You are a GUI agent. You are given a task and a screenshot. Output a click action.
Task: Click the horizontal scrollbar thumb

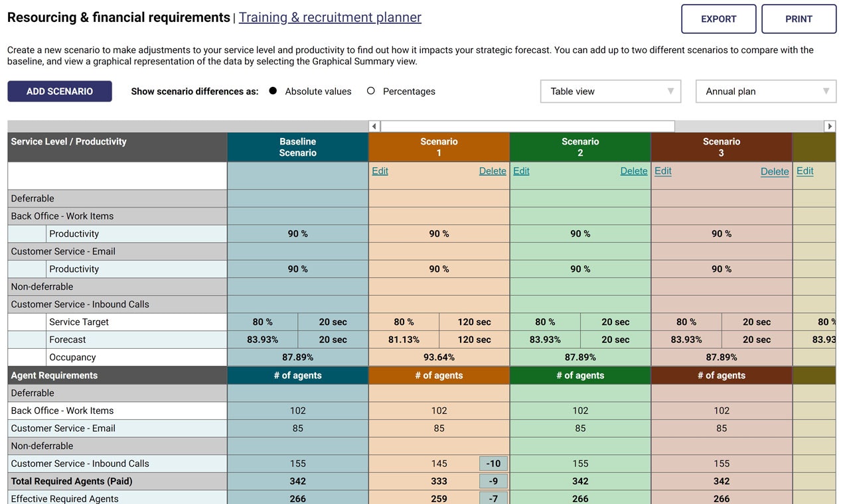click(x=528, y=126)
